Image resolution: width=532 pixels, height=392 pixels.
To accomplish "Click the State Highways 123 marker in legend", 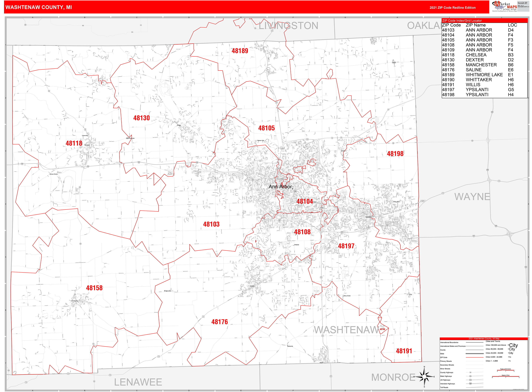I will [x=470, y=376].
